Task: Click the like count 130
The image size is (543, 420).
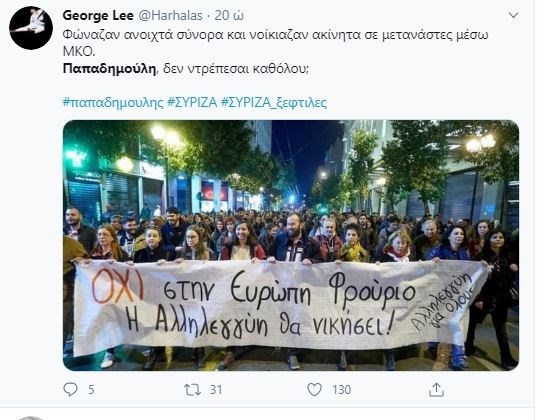Action: pyautogui.click(x=341, y=390)
